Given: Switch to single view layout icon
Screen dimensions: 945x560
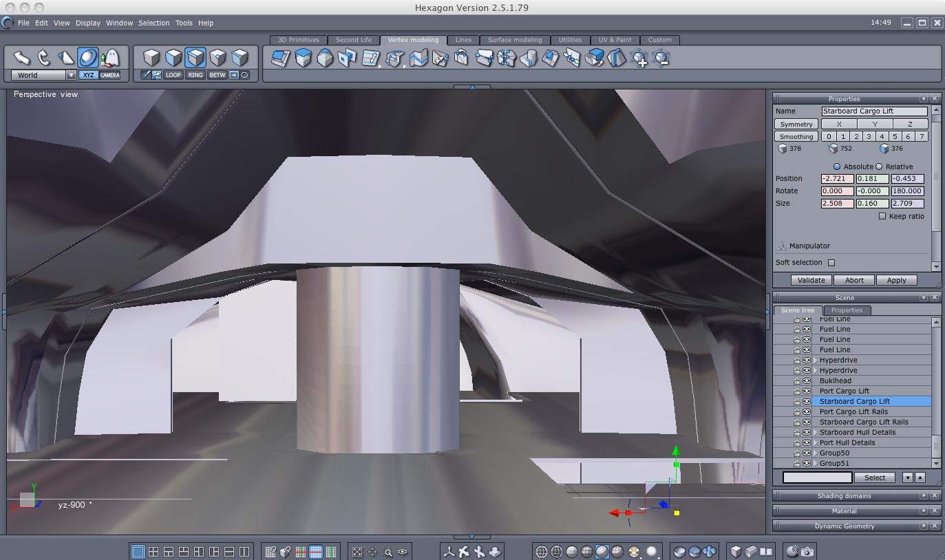Looking at the screenshot, I should coord(138,551).
